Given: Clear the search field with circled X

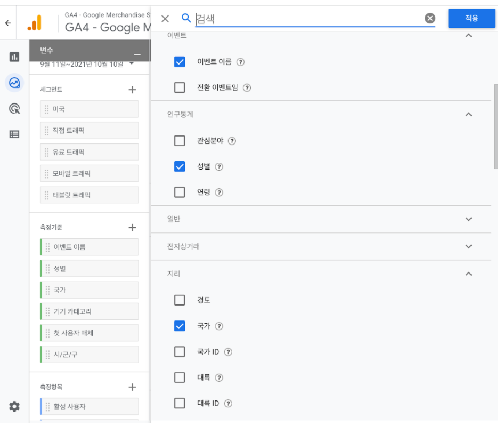Looking at the screenshot, I should coord(430,18).
